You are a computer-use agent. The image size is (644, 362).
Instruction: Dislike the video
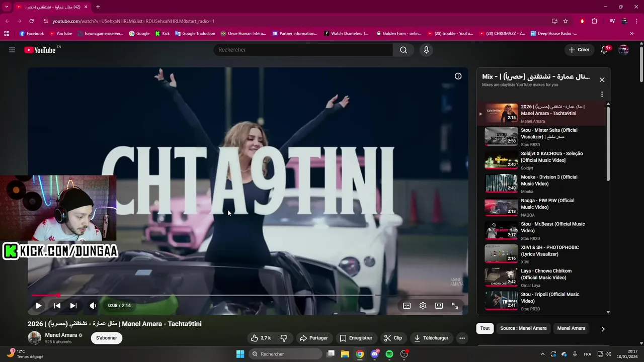(284, 338)
